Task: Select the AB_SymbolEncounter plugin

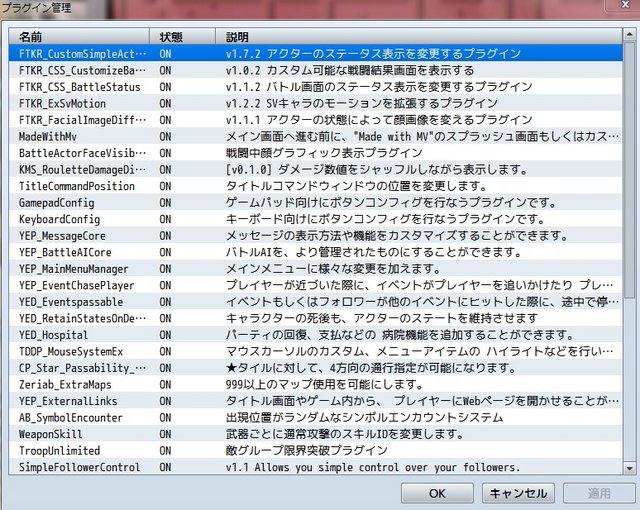Action: 316,417
